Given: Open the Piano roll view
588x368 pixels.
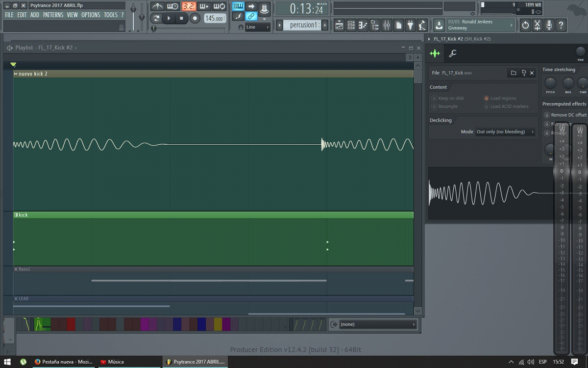Looking at the screenshot, I should point(363,25).
